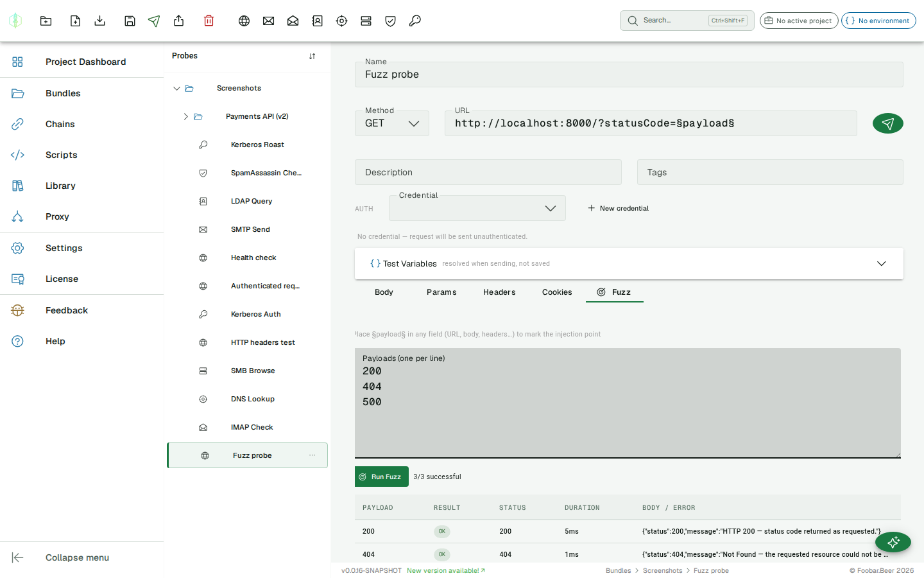Click the Run Fuzz button

tap(382, 477)
